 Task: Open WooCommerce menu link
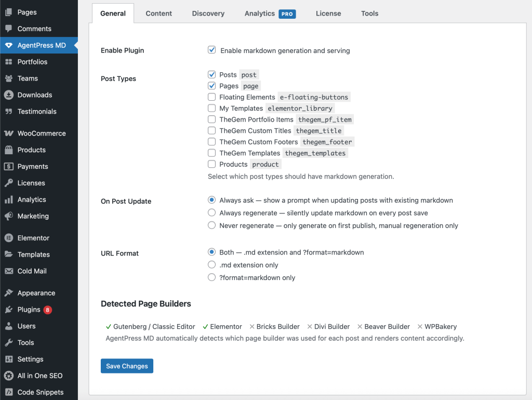coord(42,134)
